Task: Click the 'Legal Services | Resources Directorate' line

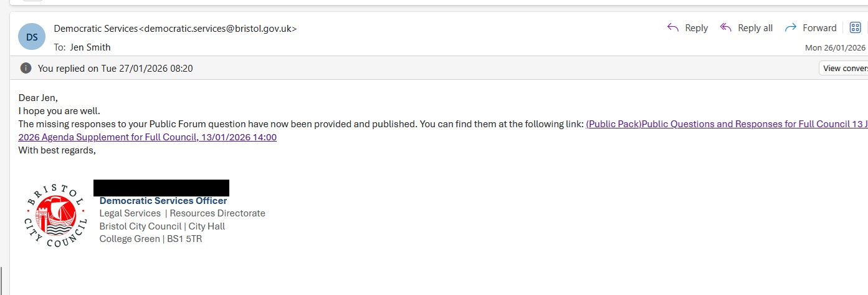Action: 182,213
